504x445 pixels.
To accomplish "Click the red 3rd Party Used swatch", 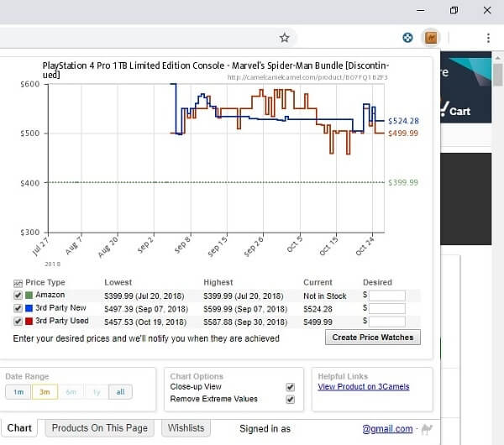I will [29, 321].
